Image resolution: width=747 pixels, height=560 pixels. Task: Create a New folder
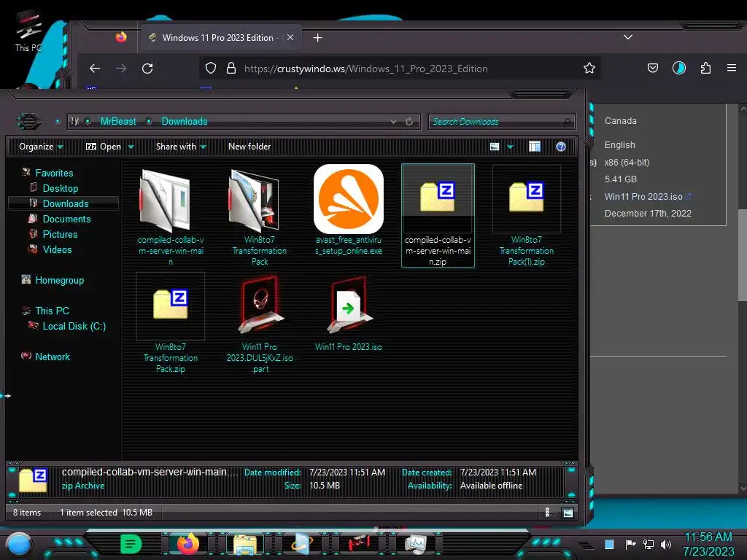pyautogui.click(x=249, y=146)
